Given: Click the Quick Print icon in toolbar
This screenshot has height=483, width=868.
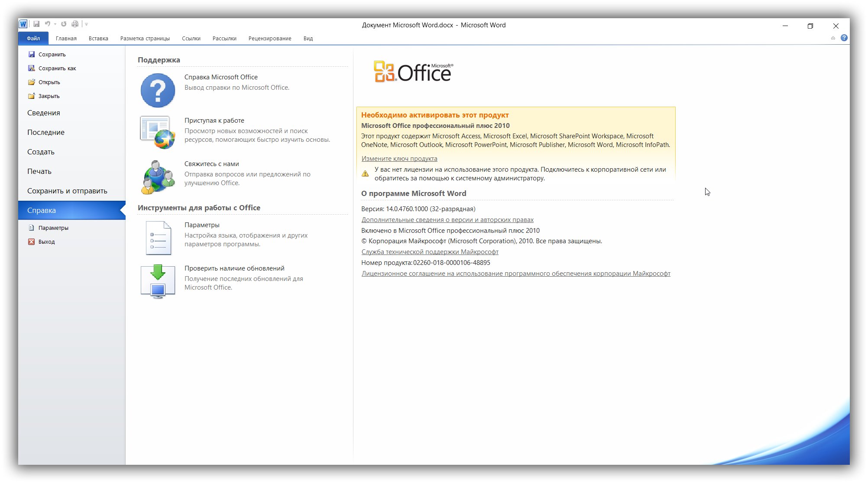Looking at the screenshot, I should coord(75,24).
